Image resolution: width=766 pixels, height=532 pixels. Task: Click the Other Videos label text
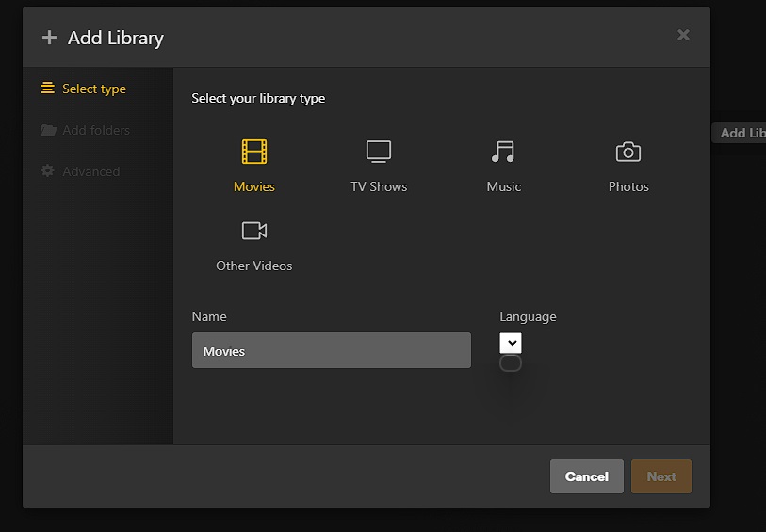coord(254,266)
